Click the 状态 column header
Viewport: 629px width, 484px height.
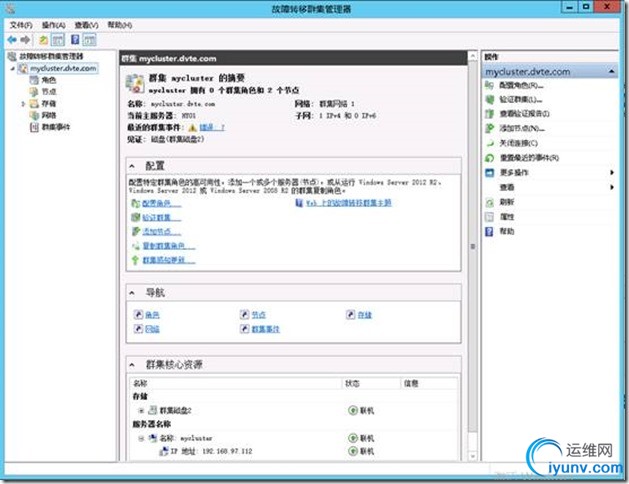[371, 383]
